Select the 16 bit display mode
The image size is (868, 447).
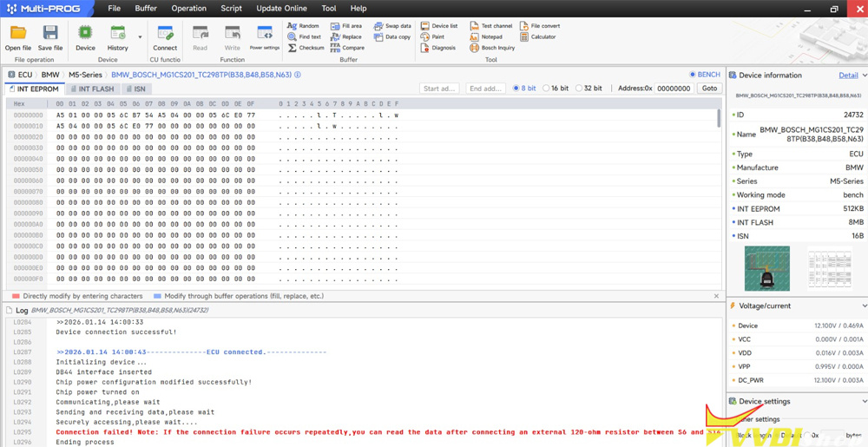(x=547, y=89)
